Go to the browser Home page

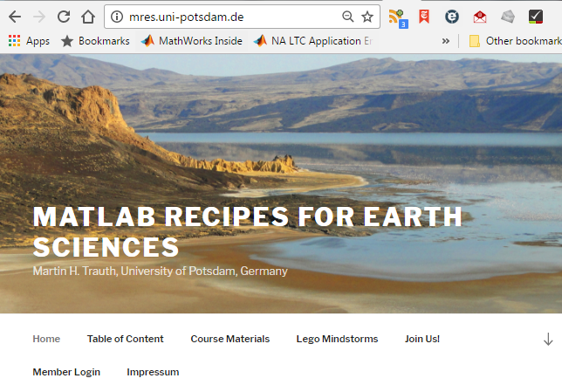click(88, 17)
